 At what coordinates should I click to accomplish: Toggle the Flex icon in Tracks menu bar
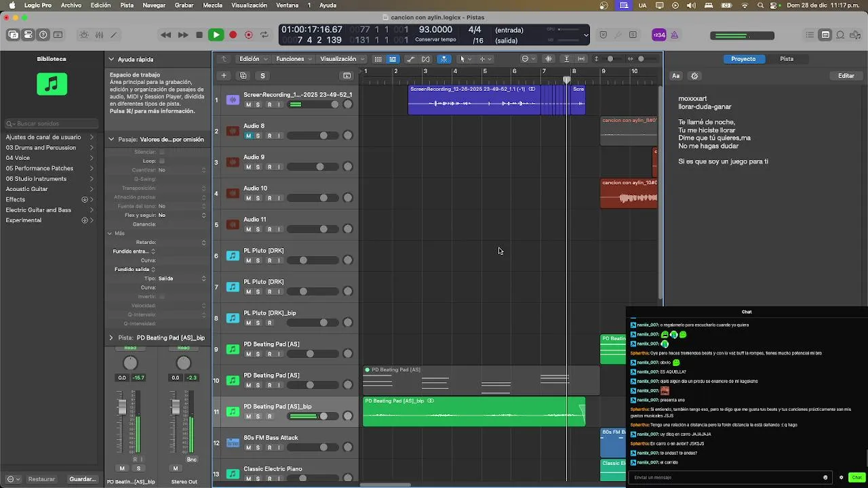tap(426, 59)
